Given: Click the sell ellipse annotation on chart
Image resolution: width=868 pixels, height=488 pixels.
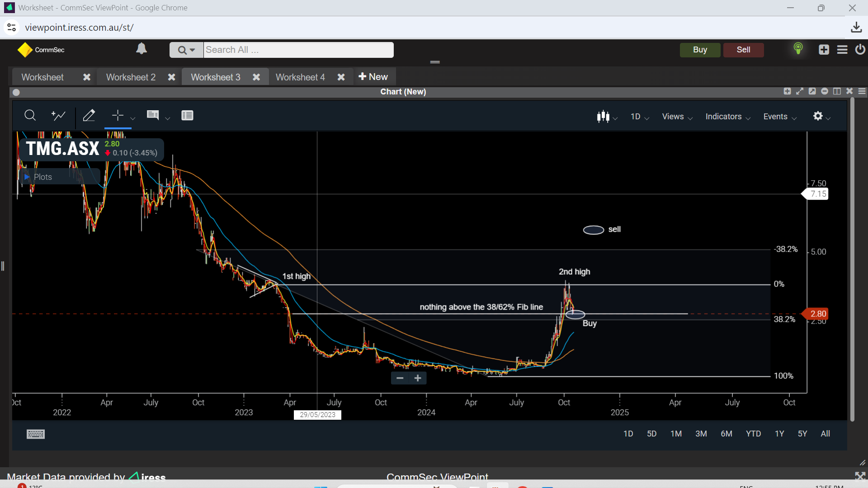Looking at the screenshot, I should click(594, 230).
